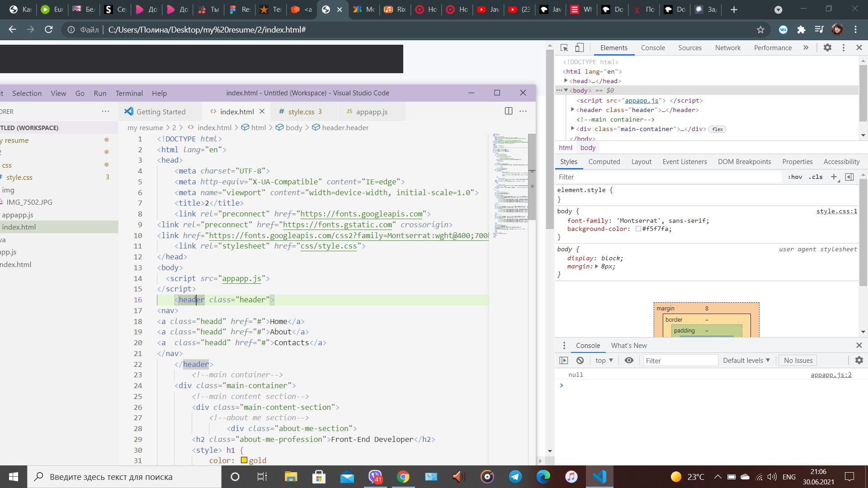The width and height of the screenshot is (868, 488).
Task: Select html in the DOM breadcrumb
Action: coord(566,148)
